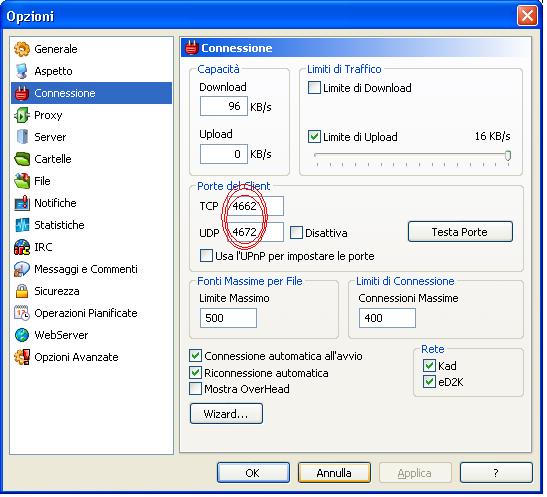
Task: Enable the Limite di Download checkbox
Action: coord(314,88)
